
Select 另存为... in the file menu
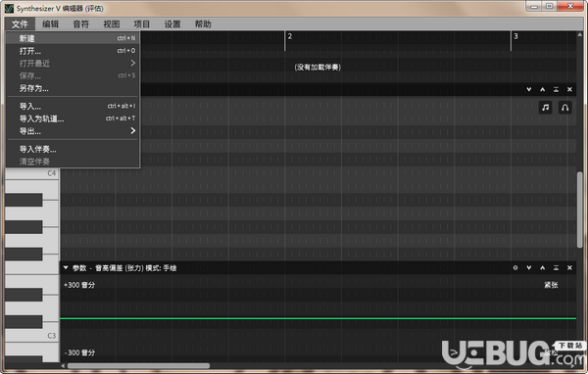(x=73, y=88)
